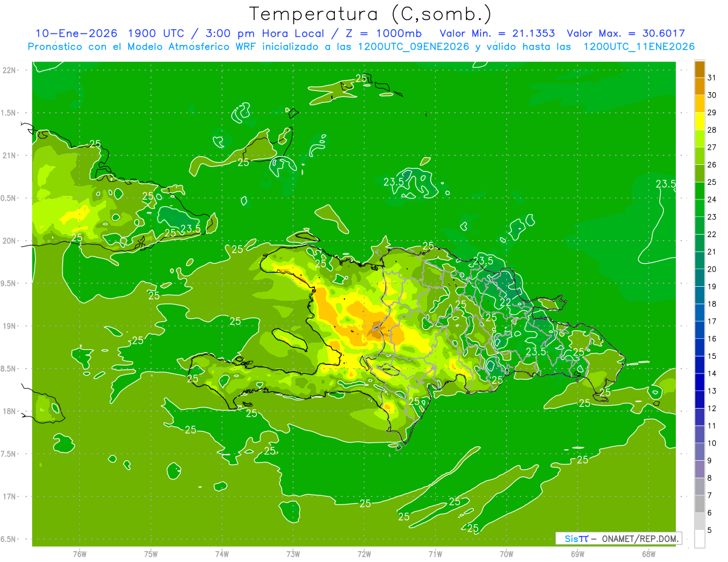Click the '74W' longitude label

coord(222,554)
